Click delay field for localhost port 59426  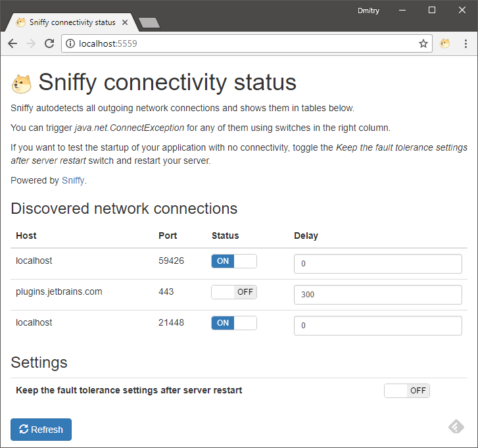point(377,264)
